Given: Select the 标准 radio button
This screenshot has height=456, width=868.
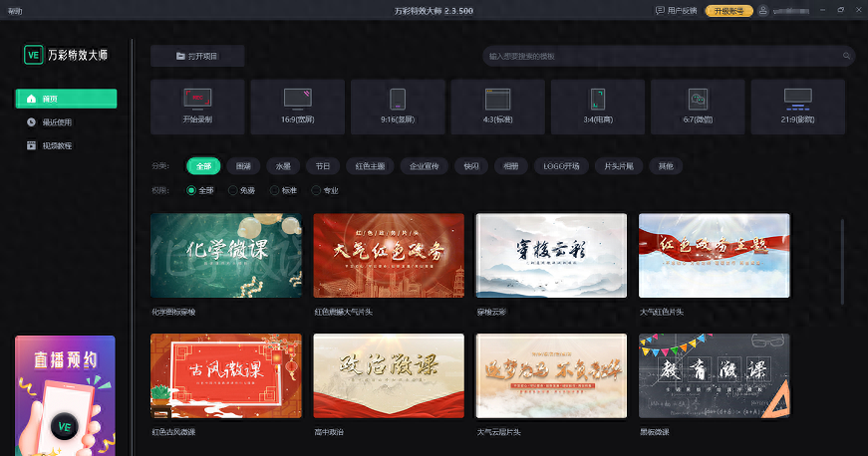Looking at the screenshot, I should [x=274, y=190].
